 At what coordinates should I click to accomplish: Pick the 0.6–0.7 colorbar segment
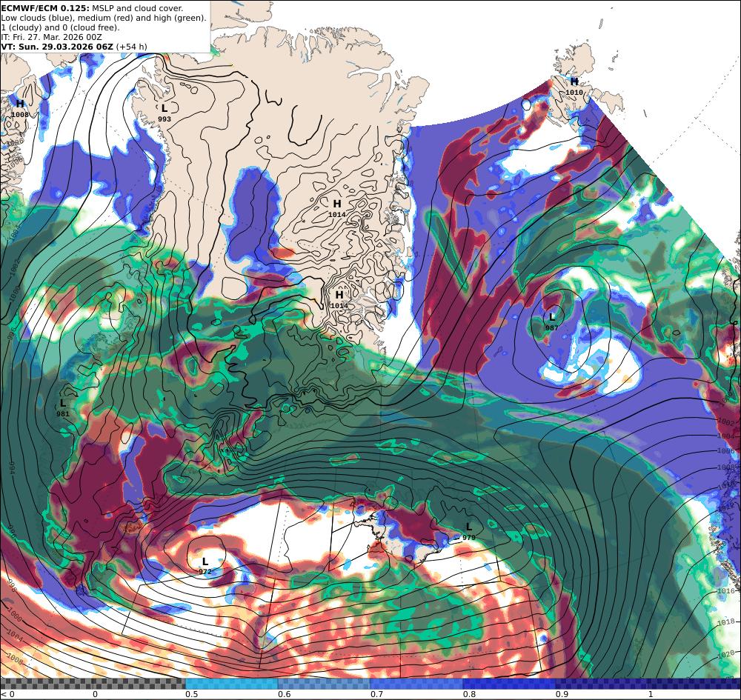[325, 684]
